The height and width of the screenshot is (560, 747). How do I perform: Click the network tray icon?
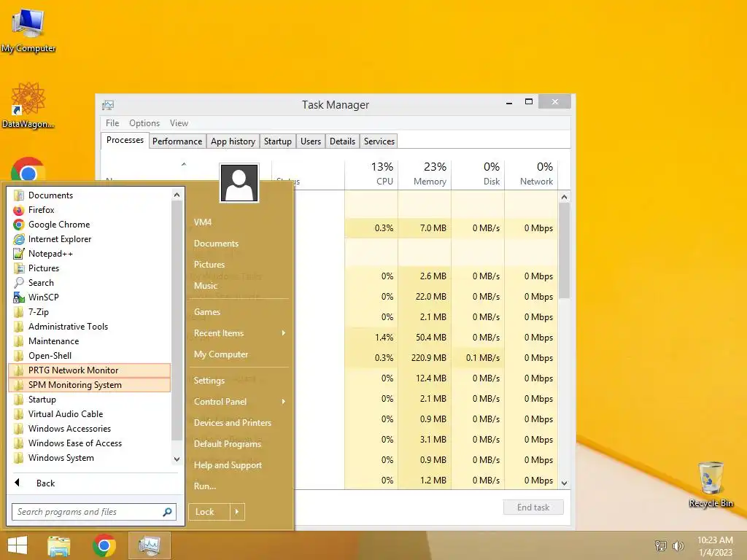(661, 545)
